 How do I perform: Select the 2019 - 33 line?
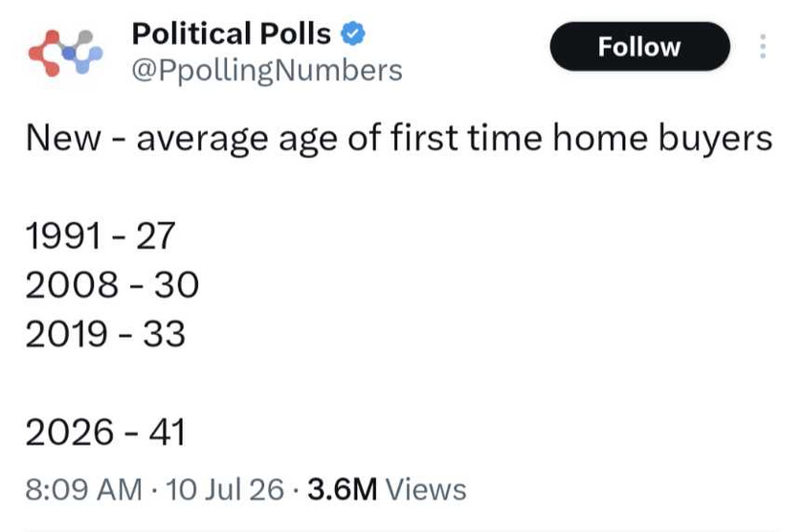click(105, 334)
